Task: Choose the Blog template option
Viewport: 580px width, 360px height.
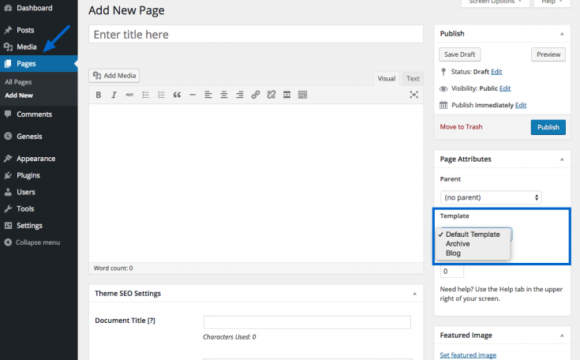Action: click(453, 253)
